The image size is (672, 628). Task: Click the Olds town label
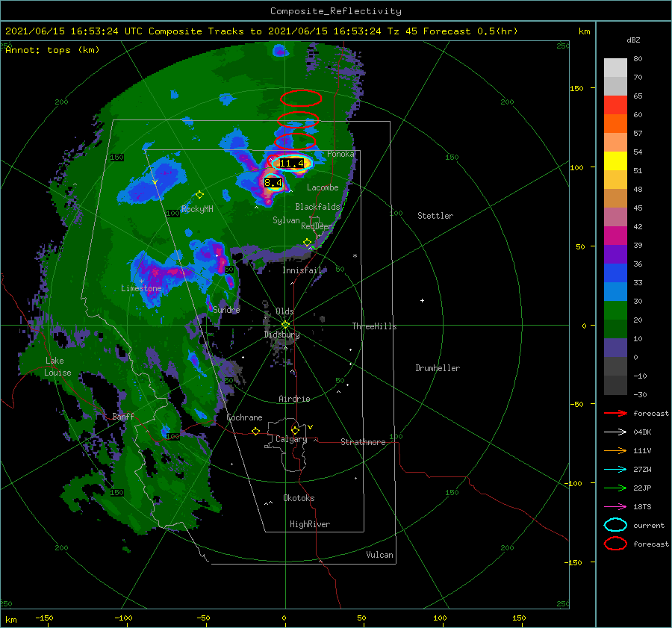(284, 311)
